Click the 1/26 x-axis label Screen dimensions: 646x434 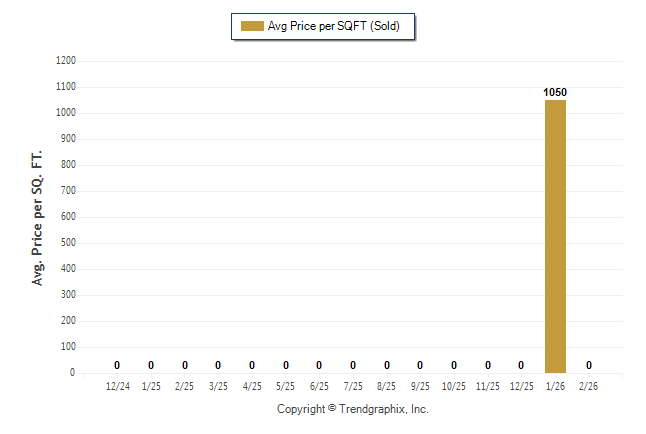pos(555,386)
